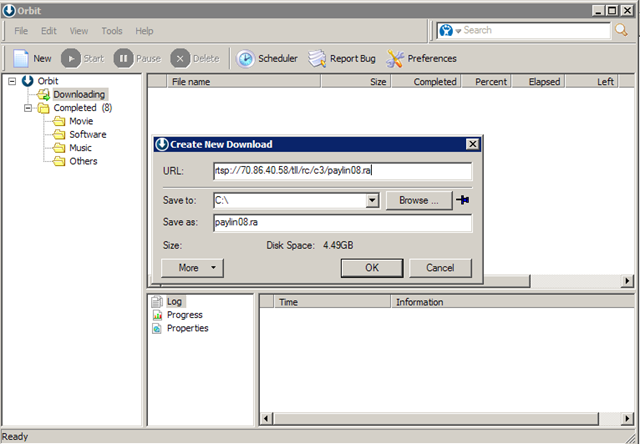Select the Completed (8) folder
Viewport: 640px width, 444px height.
point(83,108)
